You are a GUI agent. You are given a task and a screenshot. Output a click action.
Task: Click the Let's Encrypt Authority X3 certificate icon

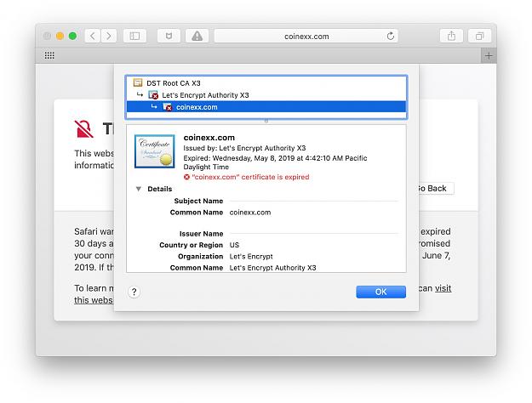tap(153, 95)
